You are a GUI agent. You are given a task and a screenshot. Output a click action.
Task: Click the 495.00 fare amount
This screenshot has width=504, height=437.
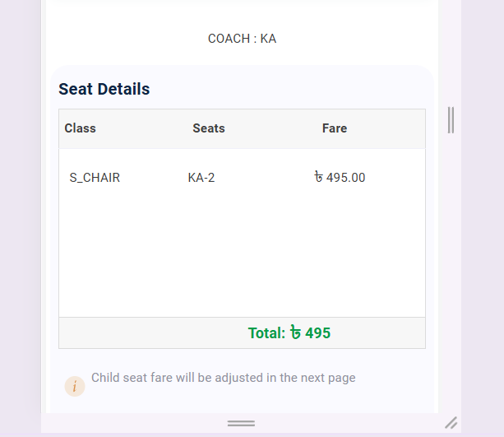coord(346,178)
